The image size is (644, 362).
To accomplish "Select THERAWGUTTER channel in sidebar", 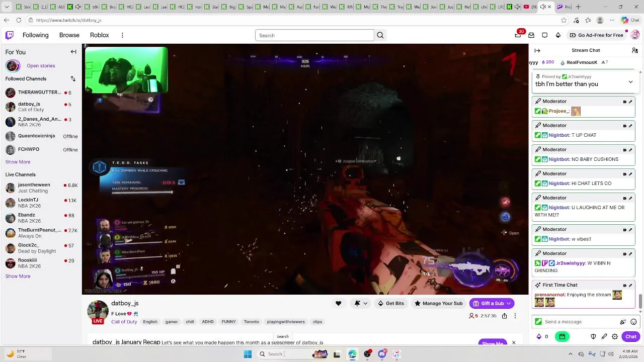I will tap(41, 93).
